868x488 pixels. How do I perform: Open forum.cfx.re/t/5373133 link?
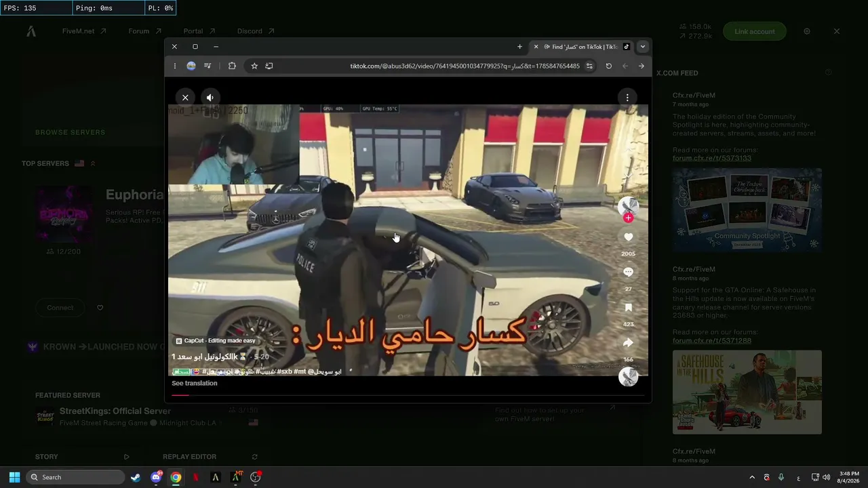point(712,158)
